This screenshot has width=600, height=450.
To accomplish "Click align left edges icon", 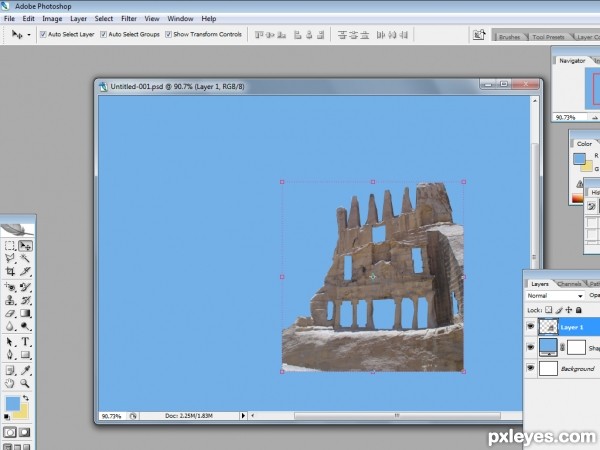I will coord(297,35).
